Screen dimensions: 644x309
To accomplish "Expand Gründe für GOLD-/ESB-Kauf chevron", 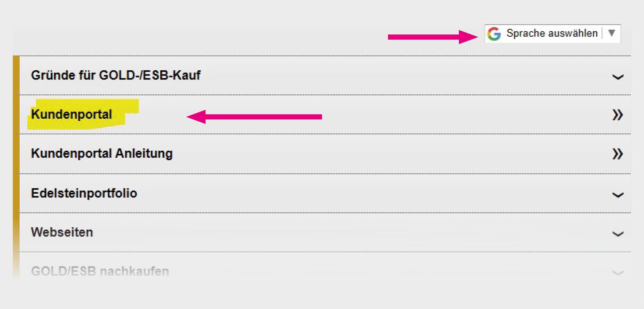I will pos(618,77).
